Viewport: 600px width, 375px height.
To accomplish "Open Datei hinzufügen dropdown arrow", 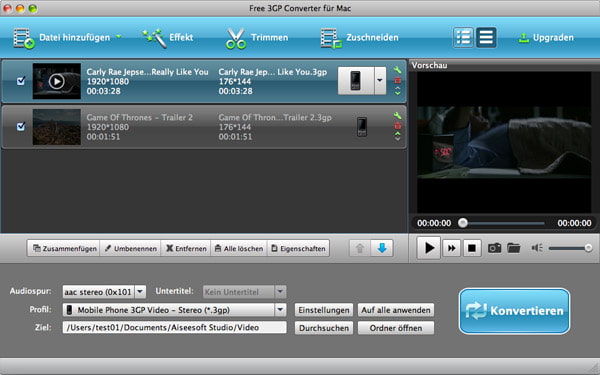I will point(119,37).
